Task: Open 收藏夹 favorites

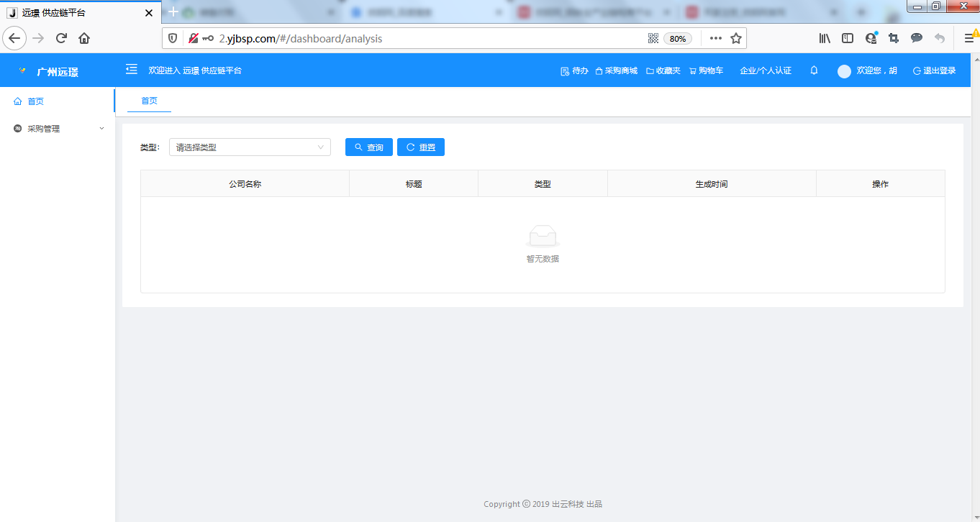Action: coord(663,70)
